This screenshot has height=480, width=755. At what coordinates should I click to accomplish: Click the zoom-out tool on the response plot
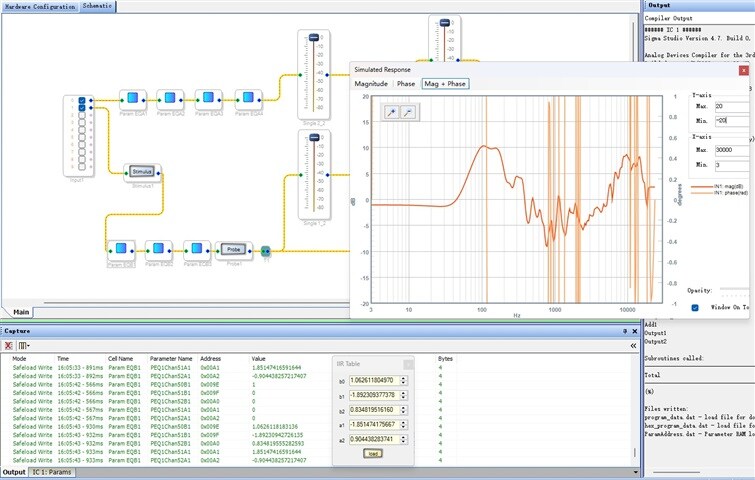click(x=408, y=112)
